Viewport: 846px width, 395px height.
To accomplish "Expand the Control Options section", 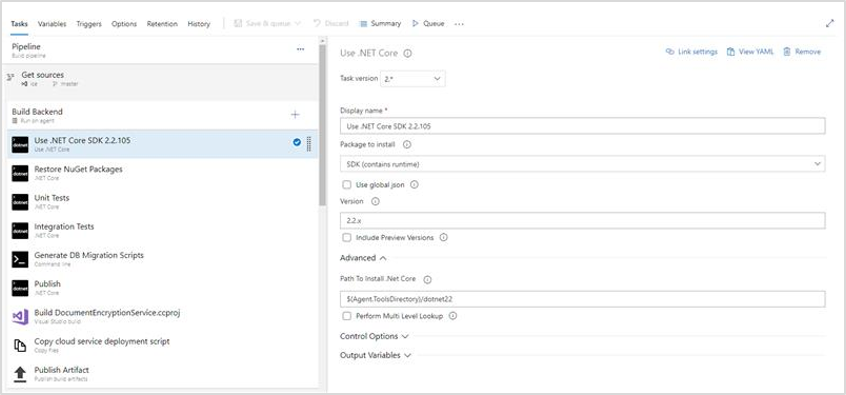I will tap(374, 336).
